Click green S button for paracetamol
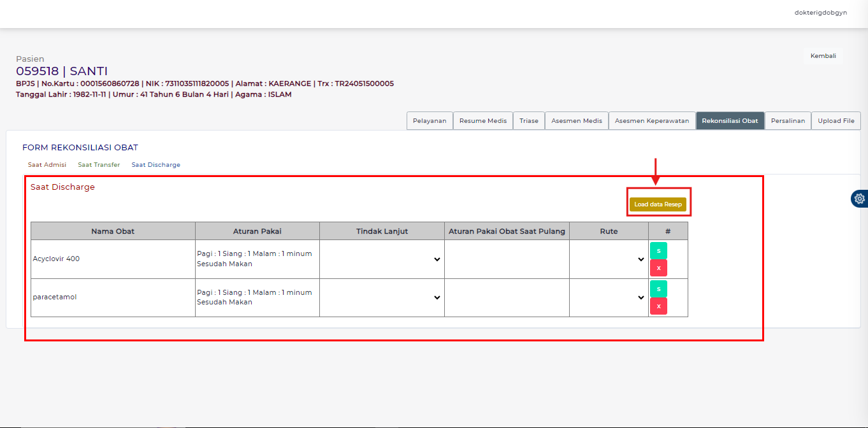 (x=658, y=289)
